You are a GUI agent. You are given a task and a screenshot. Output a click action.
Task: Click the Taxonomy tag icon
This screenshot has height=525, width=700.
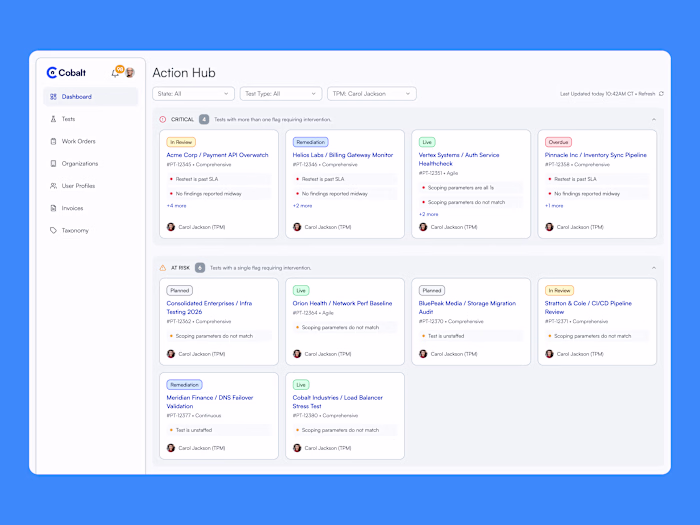point(53,230)
